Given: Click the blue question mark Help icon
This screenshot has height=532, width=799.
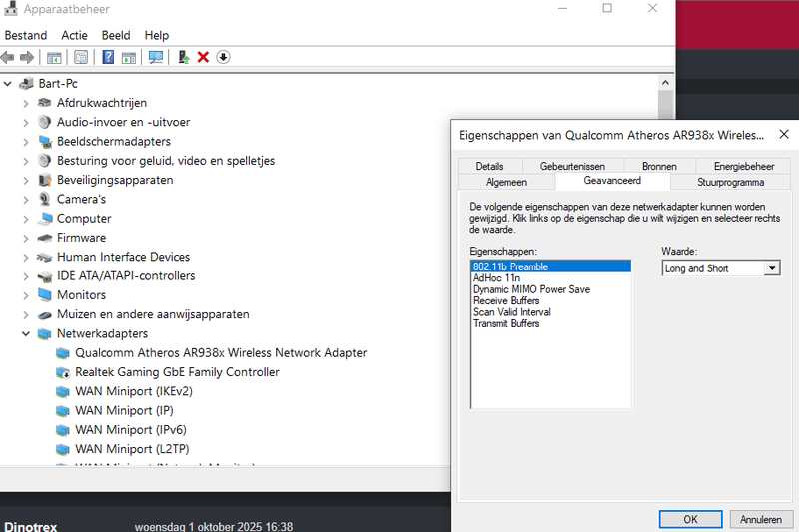Looking at the screenshot, I should tap(108, 57).
